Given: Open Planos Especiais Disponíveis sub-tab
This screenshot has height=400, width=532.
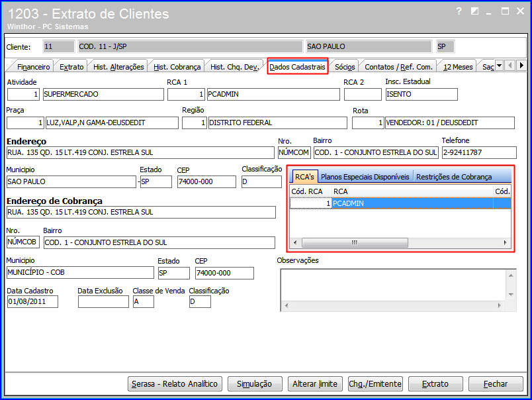Looking at the screenshot, I should [x=365, y=177].
